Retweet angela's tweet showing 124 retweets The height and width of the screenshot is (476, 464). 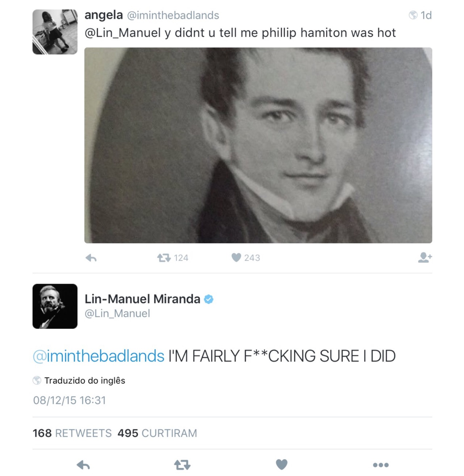(164, 258)
